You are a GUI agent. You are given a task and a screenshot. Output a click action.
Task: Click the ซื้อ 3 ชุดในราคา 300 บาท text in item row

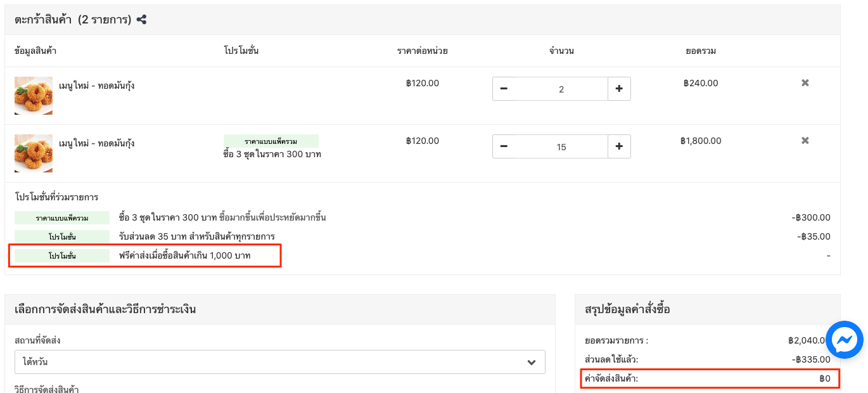(272, 154)
